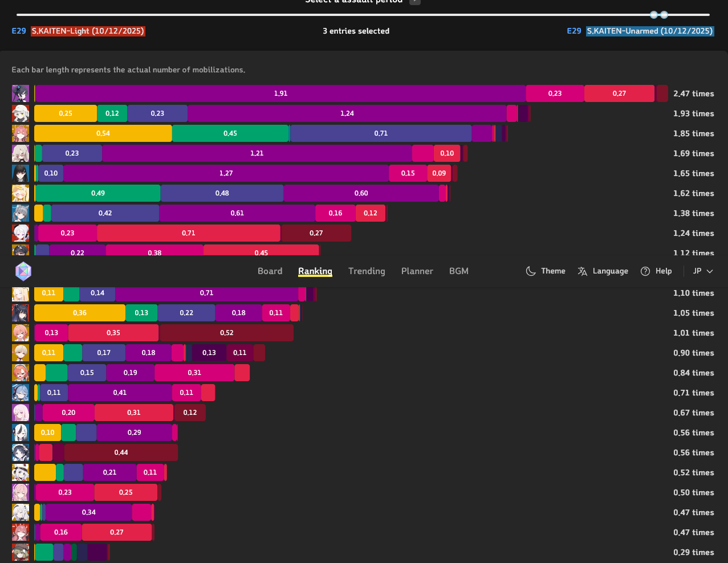The width and height of the screenshot is (728, 563).
Task: Click the "3 entries selected" text
Action: click(x=356, y=31)
